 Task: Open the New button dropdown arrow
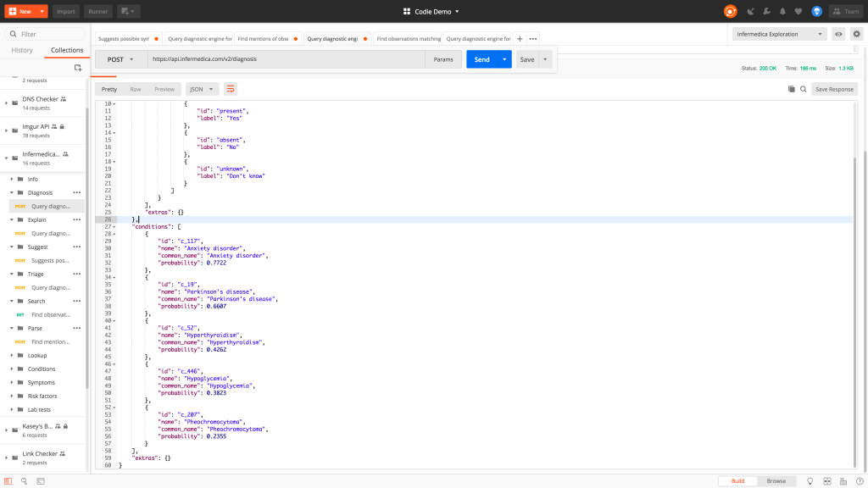coord(42,11)
